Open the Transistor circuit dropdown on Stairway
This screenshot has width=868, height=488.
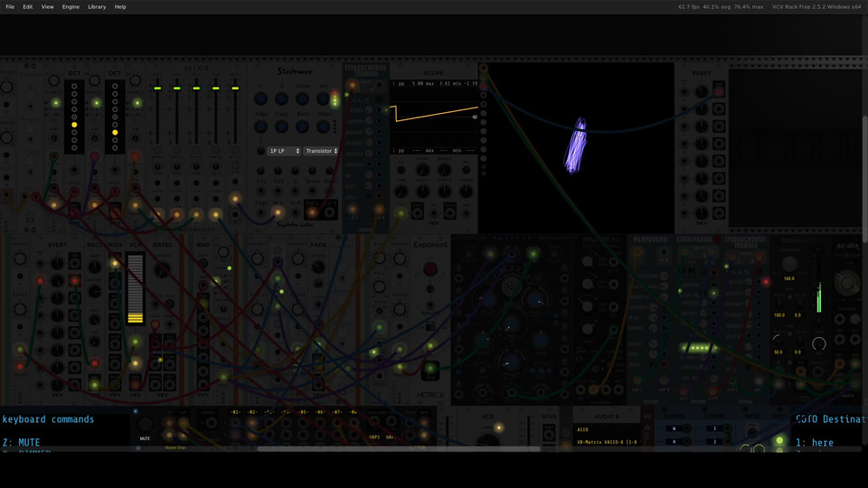click(321, 151)
